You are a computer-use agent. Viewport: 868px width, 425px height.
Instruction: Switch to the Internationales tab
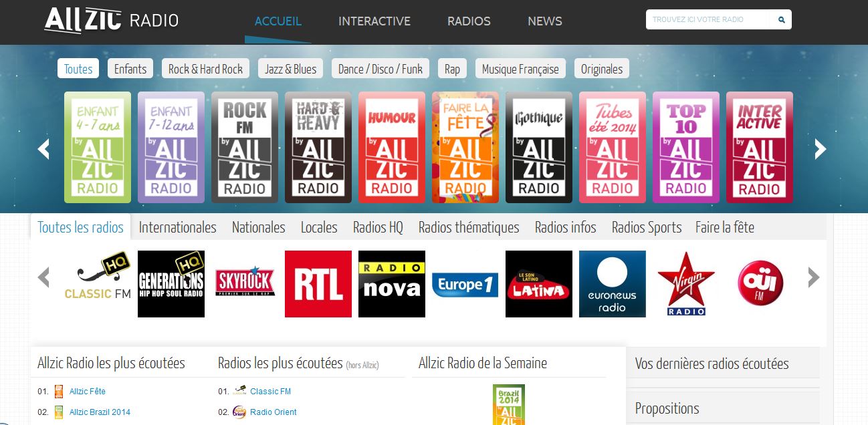pyautogui.click(x=177, y=227)
